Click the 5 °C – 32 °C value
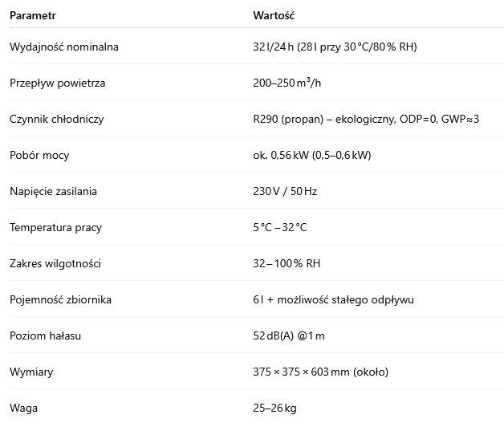504x431 pixels. point(279,227)
